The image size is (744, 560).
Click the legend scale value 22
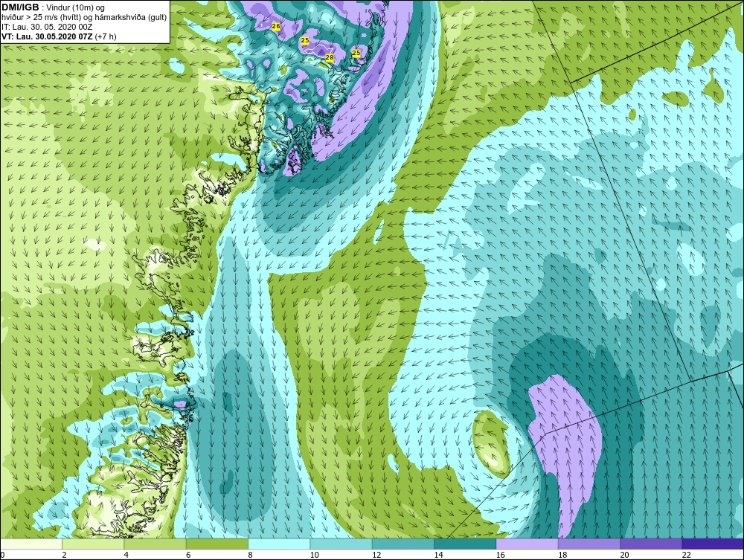[686, 555]
